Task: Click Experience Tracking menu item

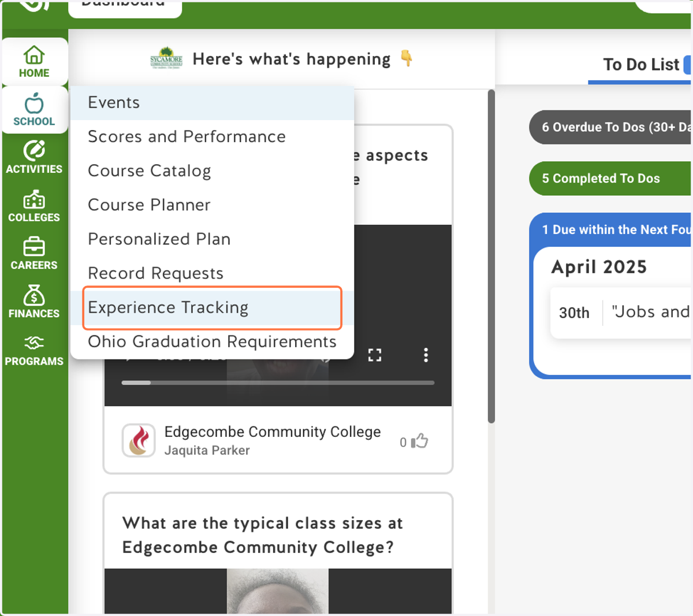Action: coord(212,307)
